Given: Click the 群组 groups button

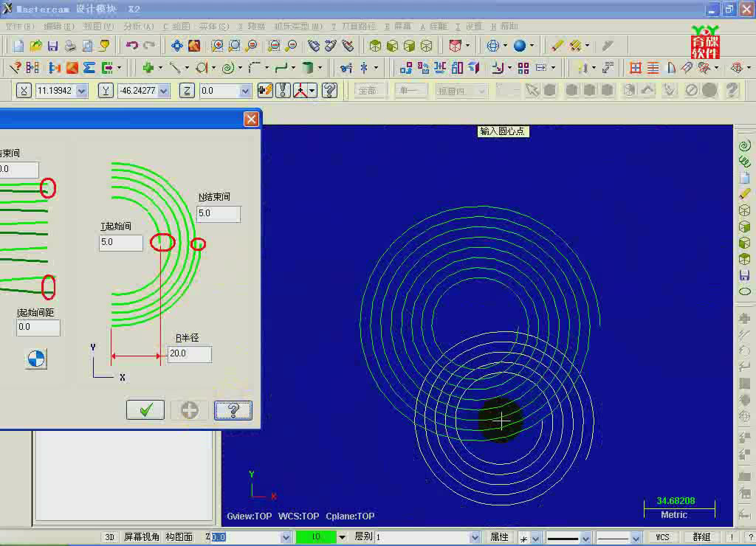Looking at the screenshot, I should (701, 537).
